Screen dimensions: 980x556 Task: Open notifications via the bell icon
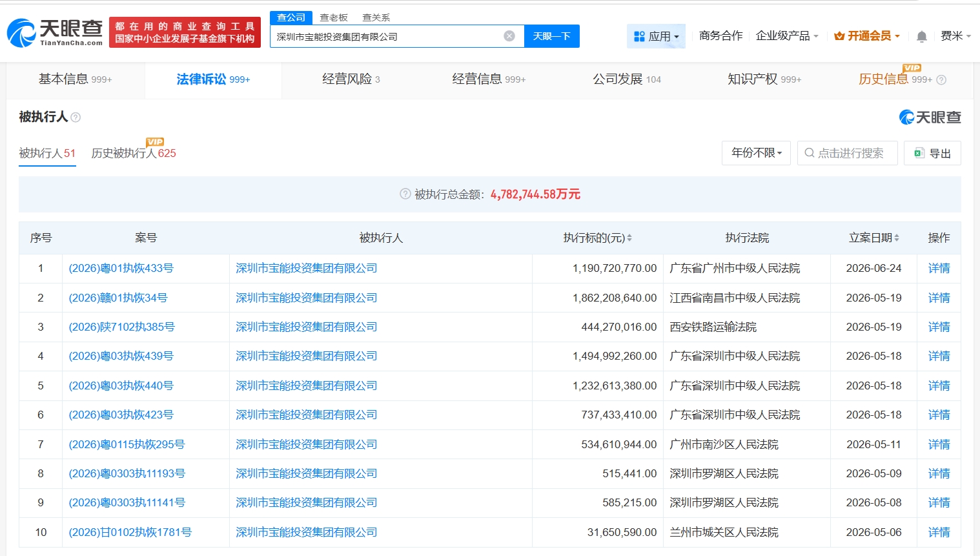[922, 36]
